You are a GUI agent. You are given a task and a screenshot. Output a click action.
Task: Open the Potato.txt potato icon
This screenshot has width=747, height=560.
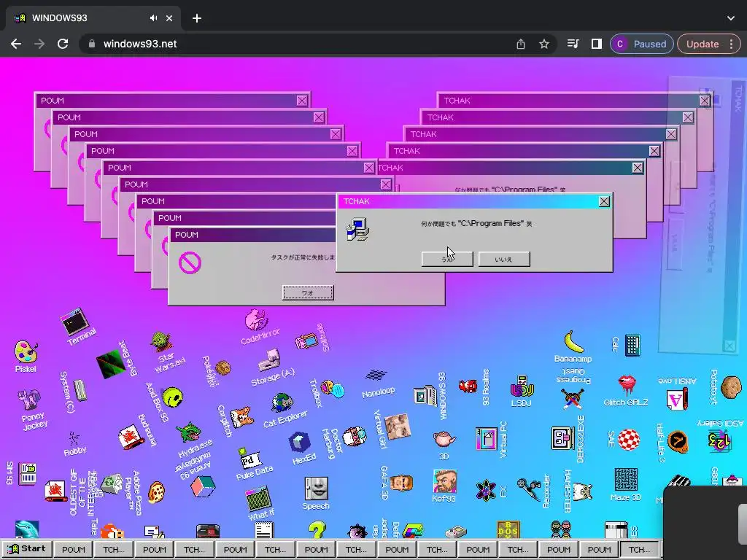[x=731, y=386]
